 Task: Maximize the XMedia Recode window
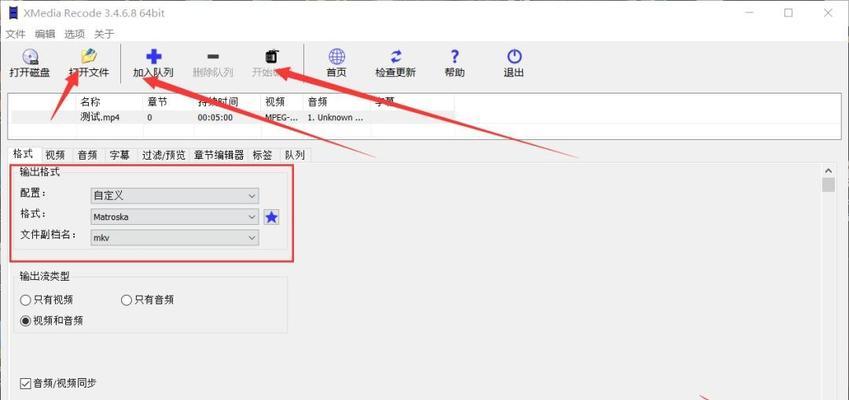point(788,13)
